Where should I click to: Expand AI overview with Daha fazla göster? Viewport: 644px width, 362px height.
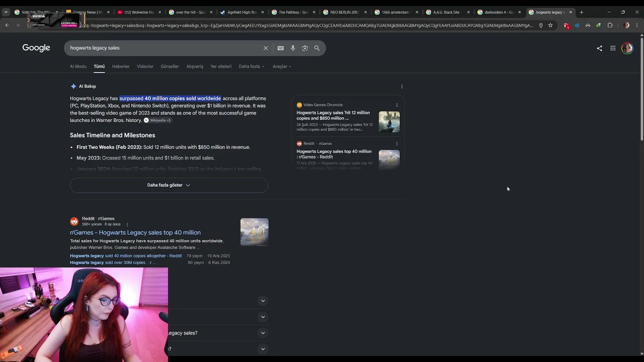[x=169, y=185]
